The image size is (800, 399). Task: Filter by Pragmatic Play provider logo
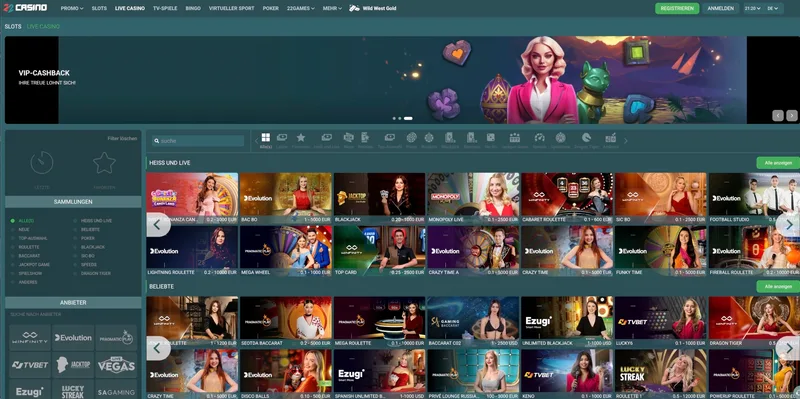[116, 337]
